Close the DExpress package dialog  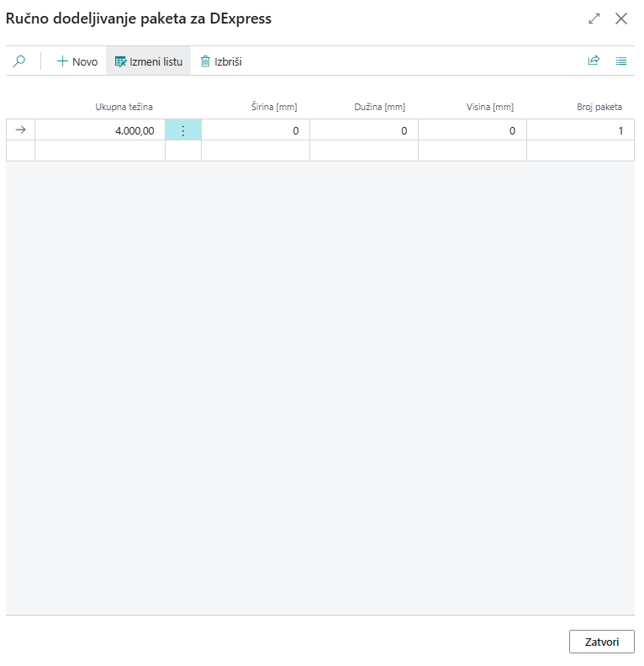point(621,18)
